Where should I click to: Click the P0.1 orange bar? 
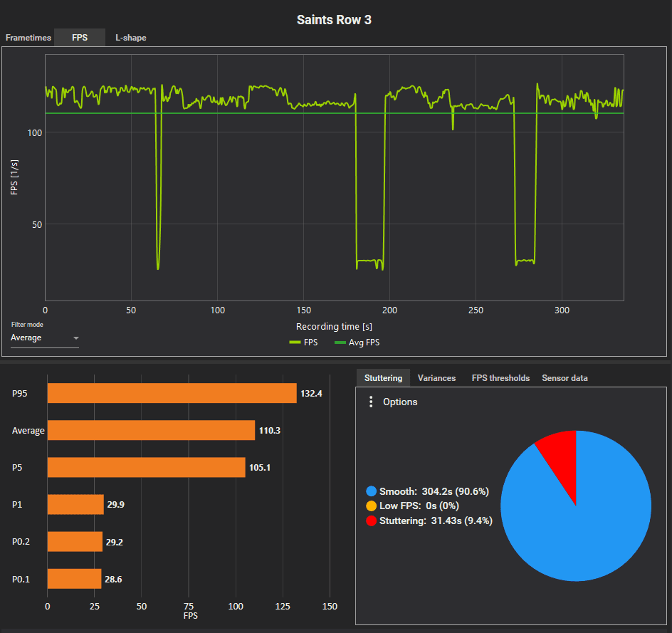pos(74,579)
